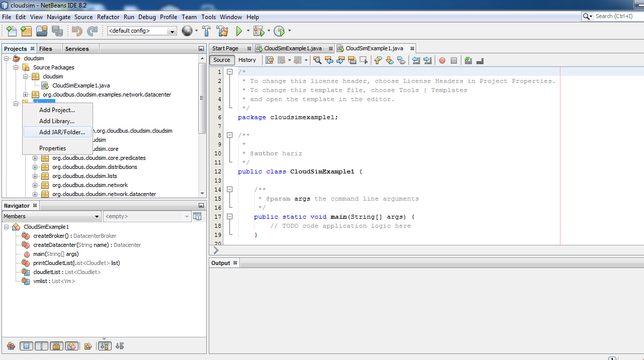Click Shift Line Right icon
Viewport: 644px width, 360px height.
[428, 60]
